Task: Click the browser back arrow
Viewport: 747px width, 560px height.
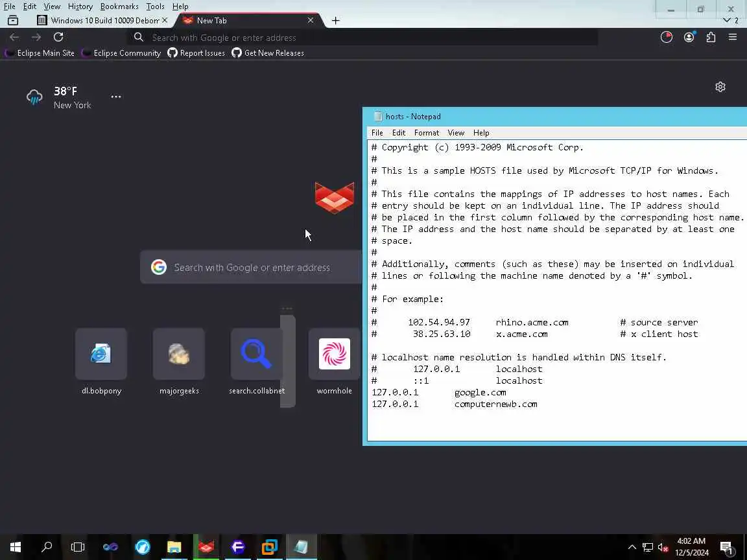Action: pos(14,37)
